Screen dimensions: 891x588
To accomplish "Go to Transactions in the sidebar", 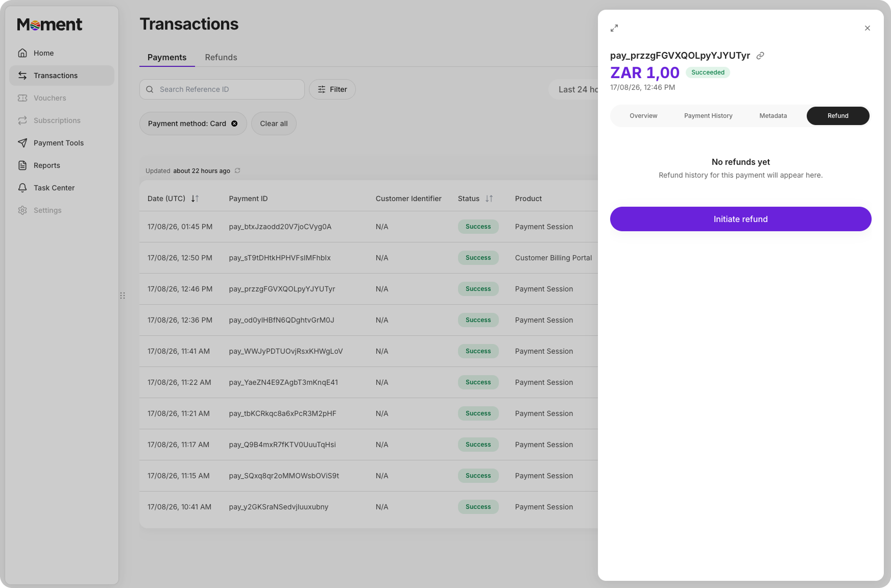I will (62, 76).
